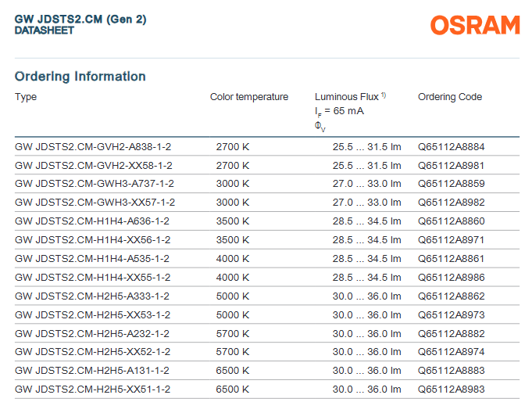Click 28.5 ... 34.5 lm in H1H4-XX56 row
Image resolution: width=532 pixels, height=420 pixels.
tap(366, 240)
